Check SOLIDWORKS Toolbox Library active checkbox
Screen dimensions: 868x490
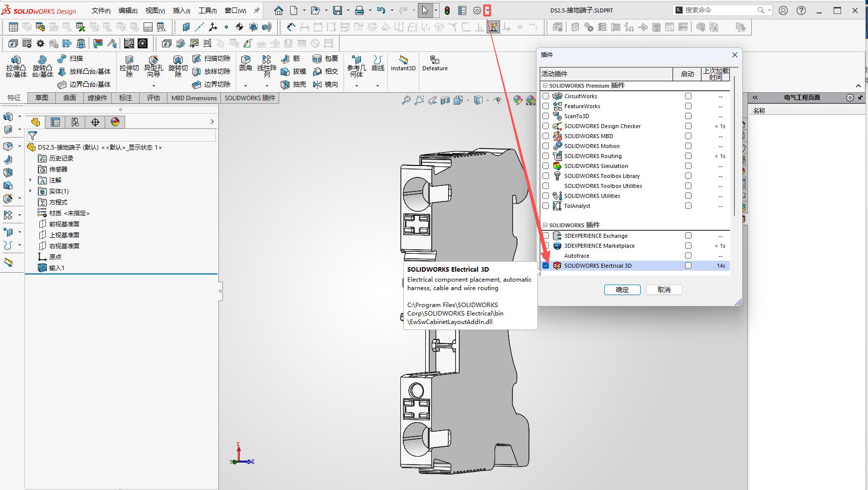[546, 176]
